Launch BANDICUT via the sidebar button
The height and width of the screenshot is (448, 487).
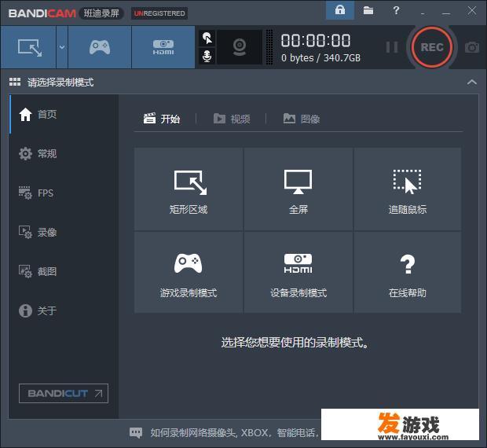point(64,393)
